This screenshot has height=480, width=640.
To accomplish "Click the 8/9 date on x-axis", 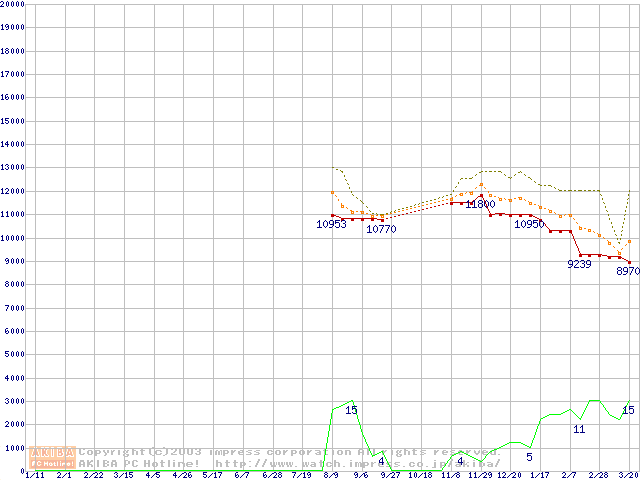I will pos(331,475).
